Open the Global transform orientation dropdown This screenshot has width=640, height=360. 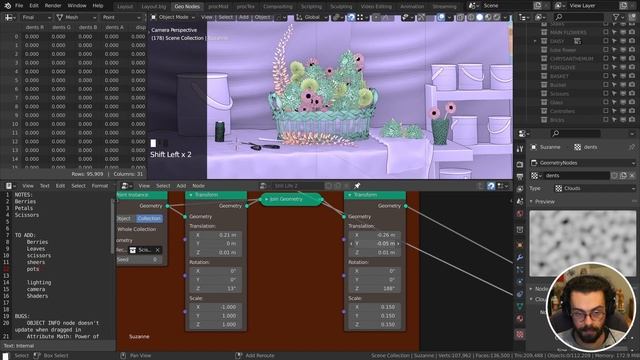(311, 17)
